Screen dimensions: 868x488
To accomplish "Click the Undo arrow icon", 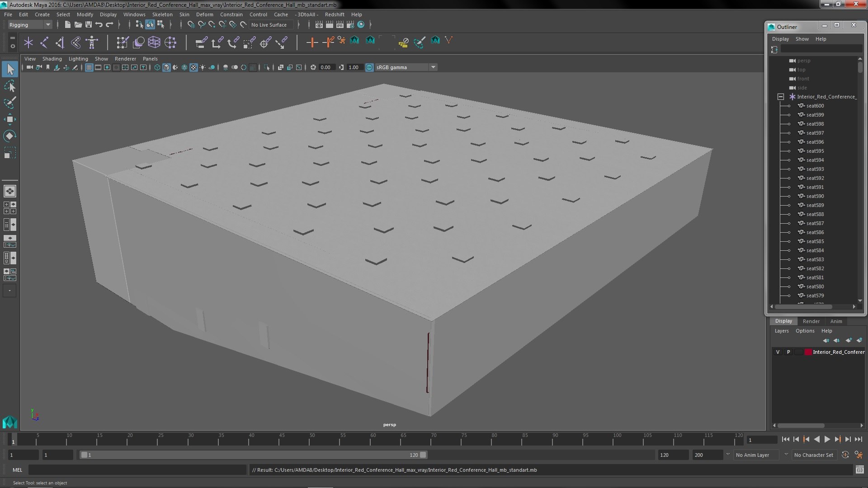I will coord(99,25).
